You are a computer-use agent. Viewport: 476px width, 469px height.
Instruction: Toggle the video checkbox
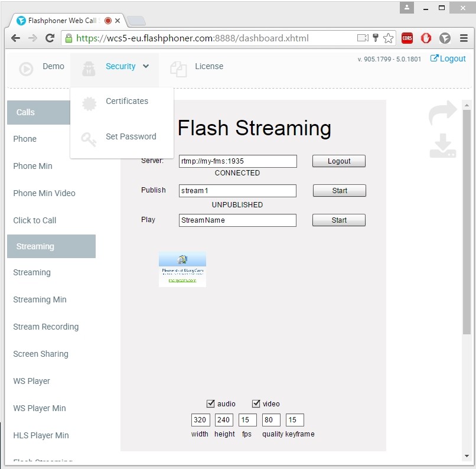[x=256, y=403]
